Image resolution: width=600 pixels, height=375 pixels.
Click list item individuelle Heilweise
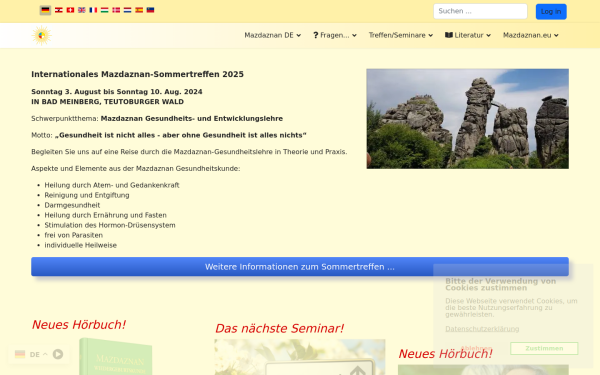[80, 245]
